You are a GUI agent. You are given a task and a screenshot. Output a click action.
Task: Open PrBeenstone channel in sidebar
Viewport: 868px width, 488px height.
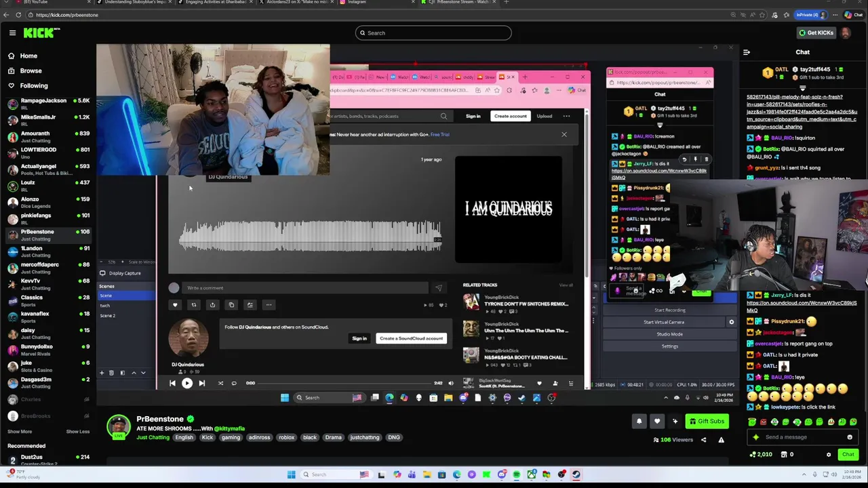point(47,235)
